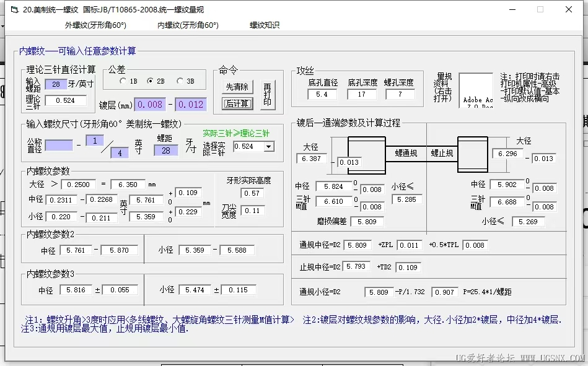Click the 螺通规 中径 5.824 field
The image size is (588, 366).
333,186
